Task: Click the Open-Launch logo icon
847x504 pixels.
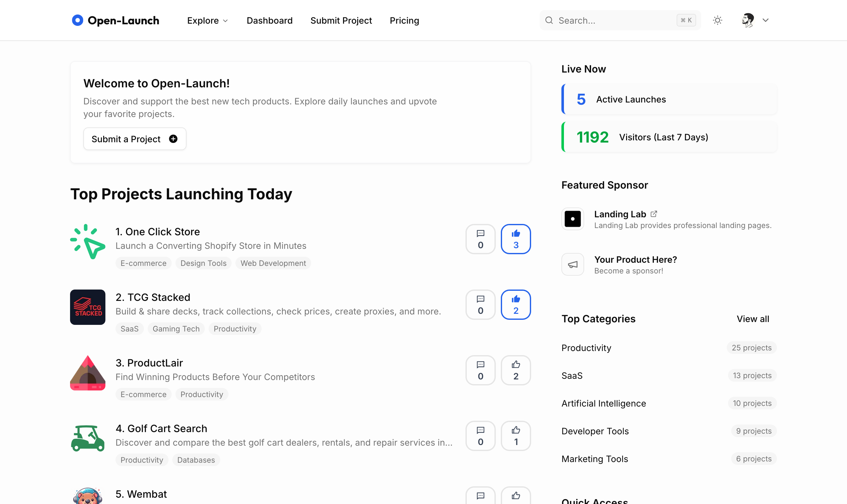Action: (77, 21)
